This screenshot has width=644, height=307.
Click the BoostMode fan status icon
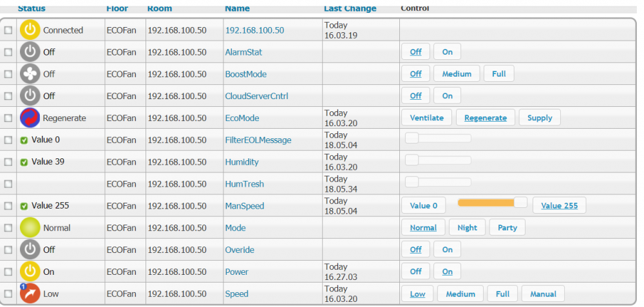tap(30, 74)
